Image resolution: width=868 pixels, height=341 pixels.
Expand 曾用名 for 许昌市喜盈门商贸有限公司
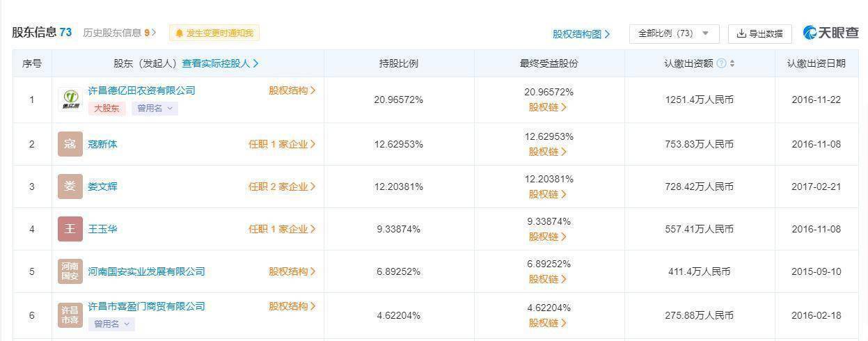[111, 324]
